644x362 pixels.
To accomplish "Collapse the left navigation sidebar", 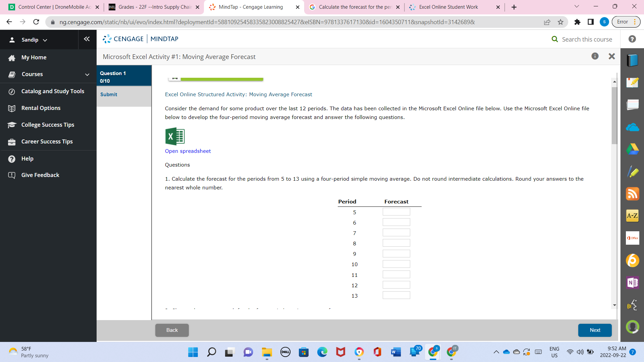I will click(x=87, y=39).
